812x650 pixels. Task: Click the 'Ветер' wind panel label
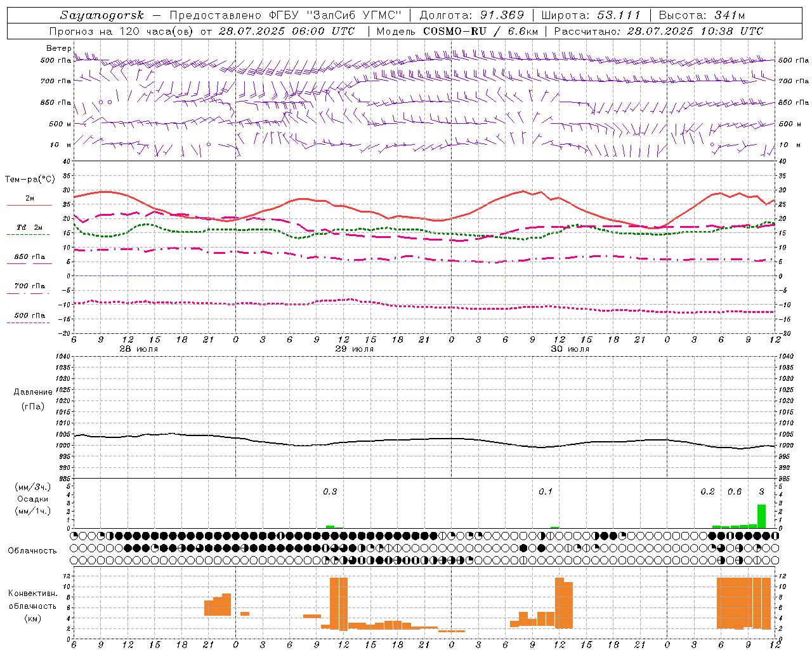[x=58, y=48]
